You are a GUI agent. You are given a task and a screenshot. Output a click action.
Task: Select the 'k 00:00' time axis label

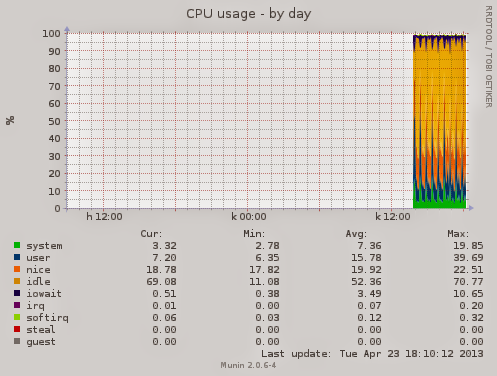[249, 217]
